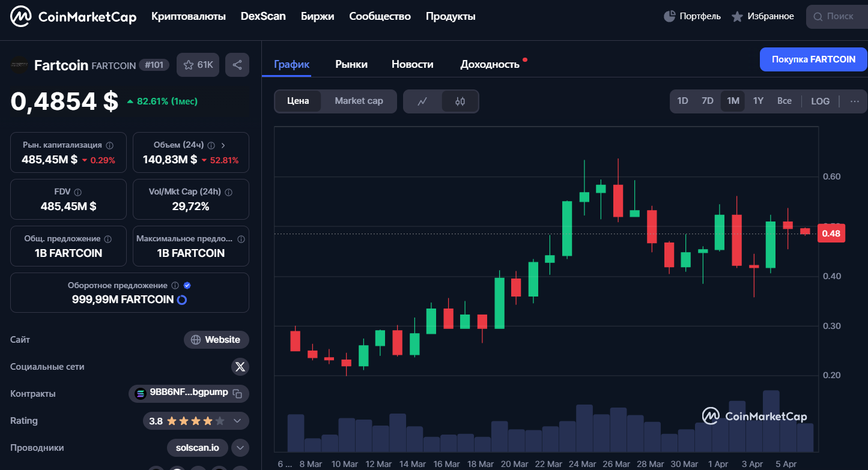Screen dimensions: 868x470
Task: Click the 24 Mar date axis label
Action: [x=582, y=464]
